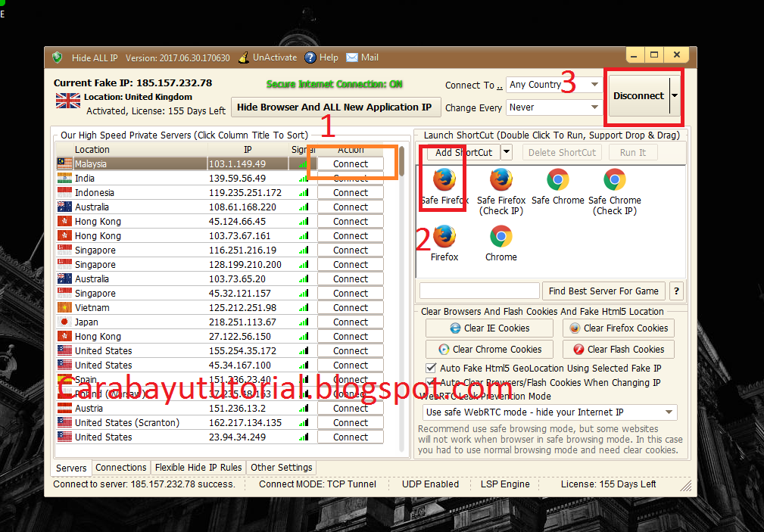Click the Japan signal strength bars

pos(304,322)
